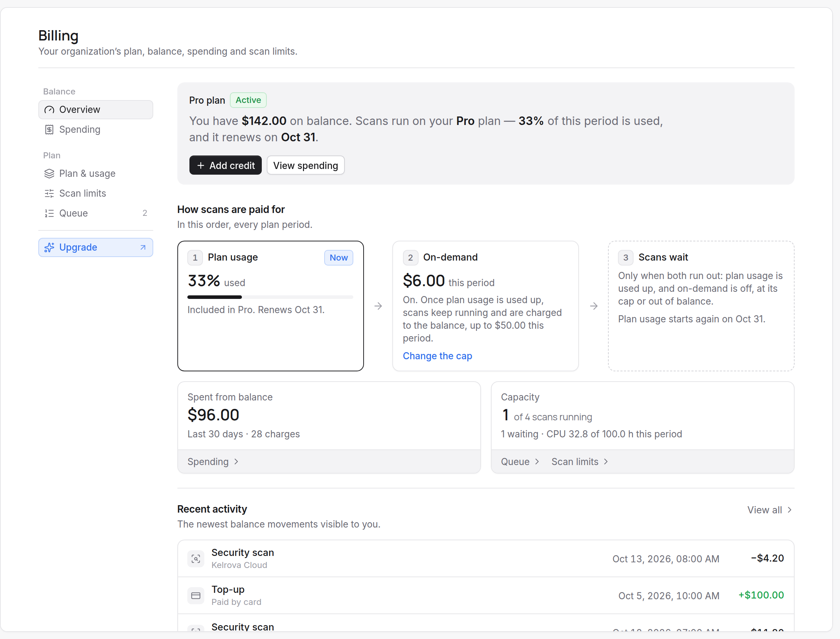Viewport: 840px width, 639px height.
Task: Open the Top-up Paid by card row
Action: point(485,595)
